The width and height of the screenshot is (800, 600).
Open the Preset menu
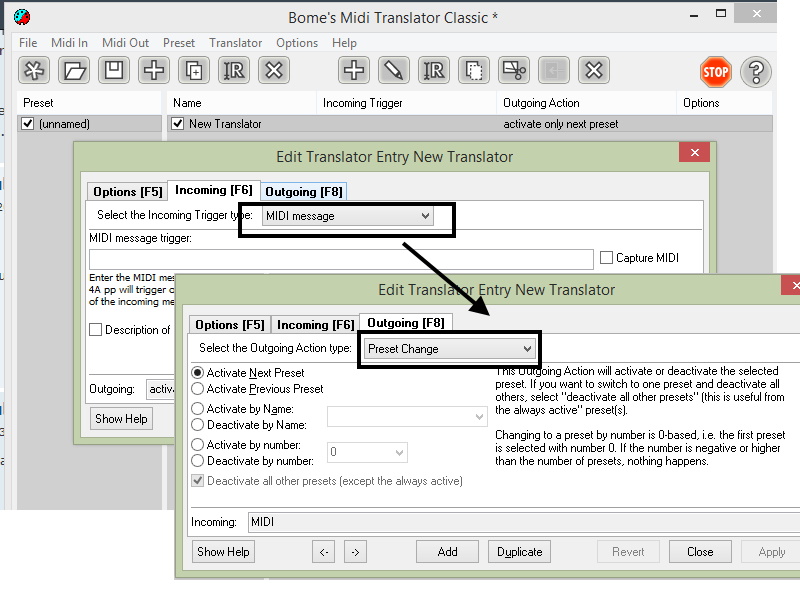[x=179, y=43]
